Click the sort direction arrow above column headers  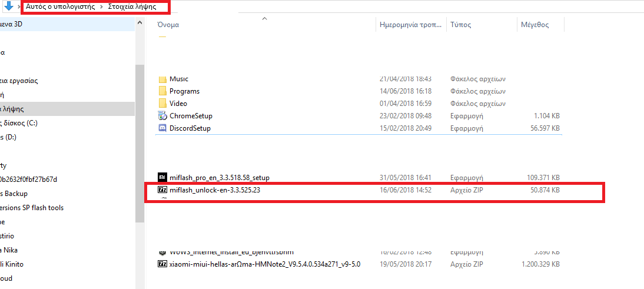pos(264,18)
